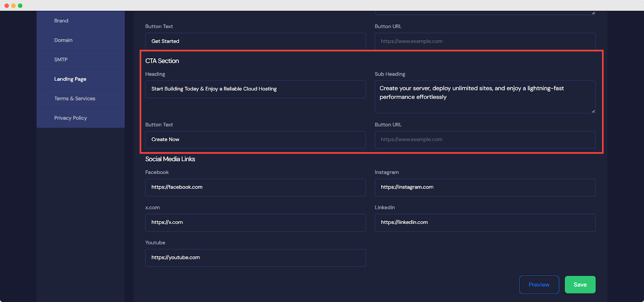Edit the Get Started button text field

[x=256, y=41]
